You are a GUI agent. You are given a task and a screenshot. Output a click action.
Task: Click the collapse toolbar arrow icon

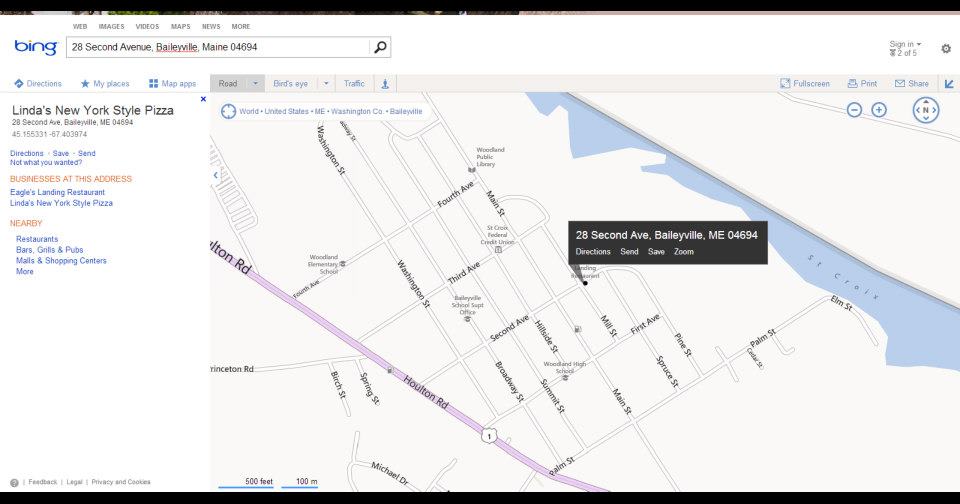[949, 84]
